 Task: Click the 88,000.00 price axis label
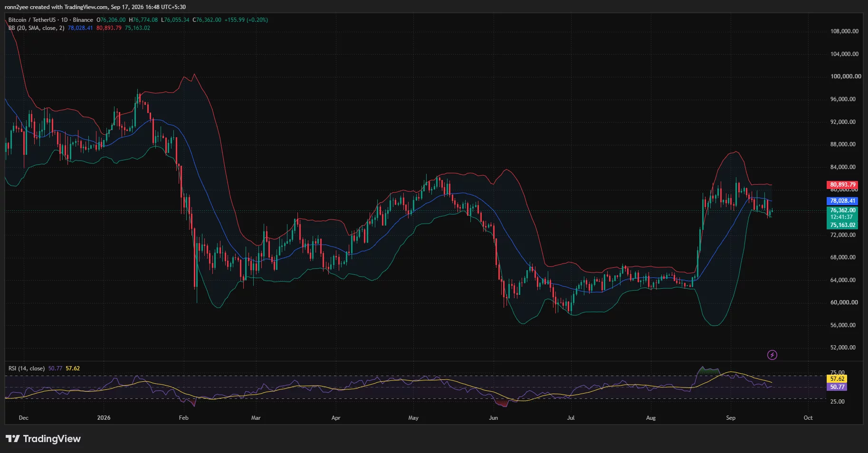coord(843,144)
